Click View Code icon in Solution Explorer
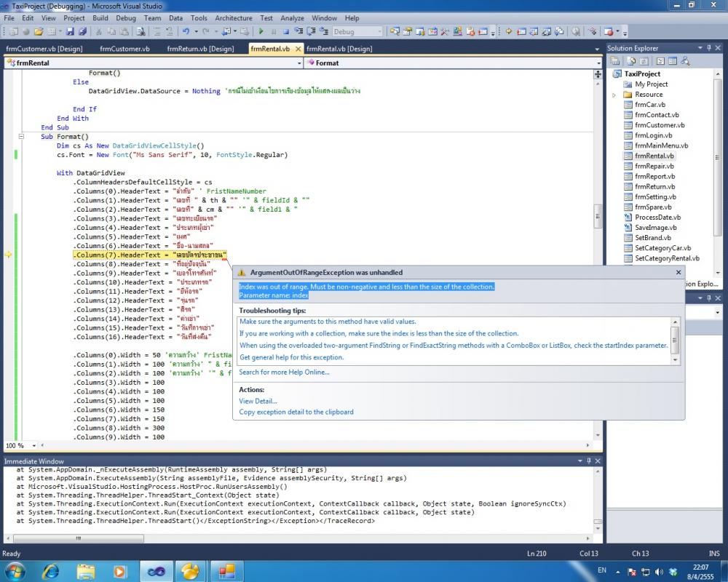Image resolution: width=728 pixels, height=582 pixels. point(661,61)
